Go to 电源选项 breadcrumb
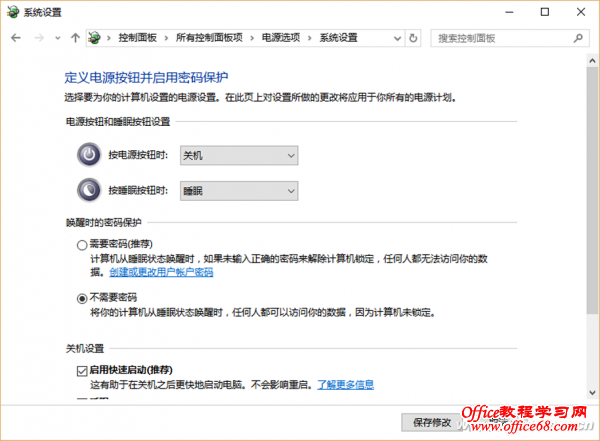Image resolution: width=600 pixels, height=441 pixels. click(x=281, y=38)
